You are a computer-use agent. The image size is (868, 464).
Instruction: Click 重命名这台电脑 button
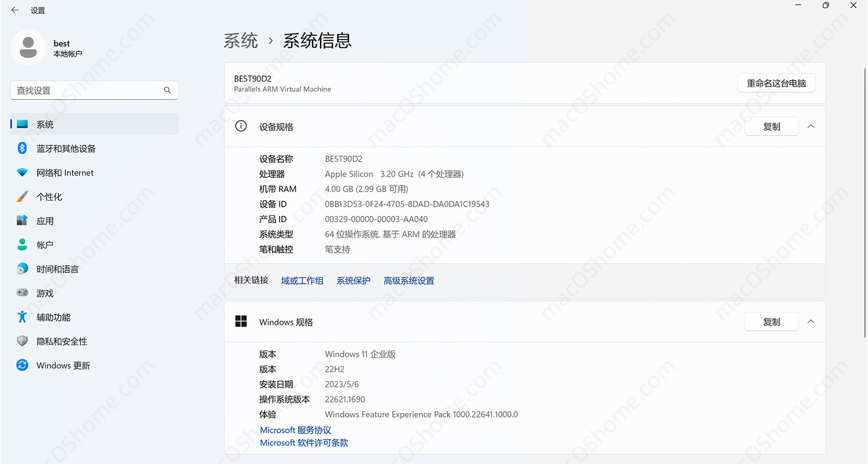coord(776,82)
